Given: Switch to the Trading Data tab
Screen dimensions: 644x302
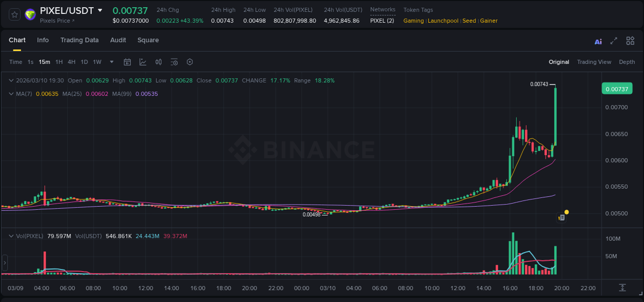Looking at the screenshot, I should [x=79, y=40].
